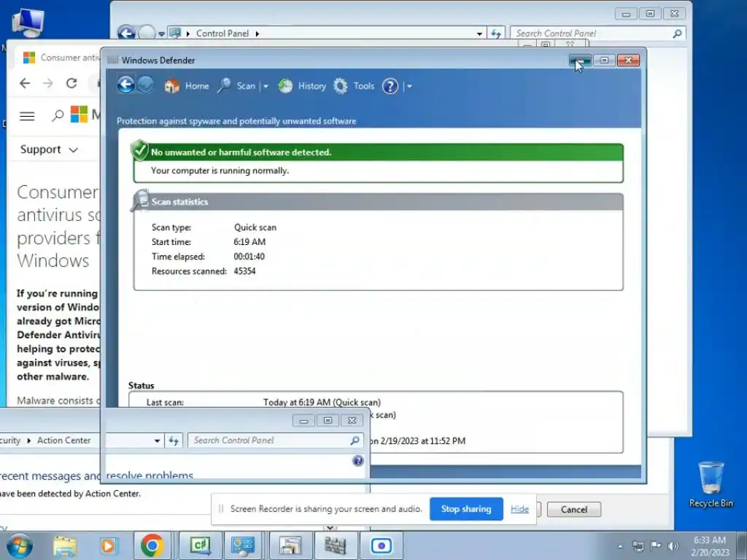The width and height of the screenshot is (747, 560).
Task: Click the History globe icon
Action: [285, 86]
